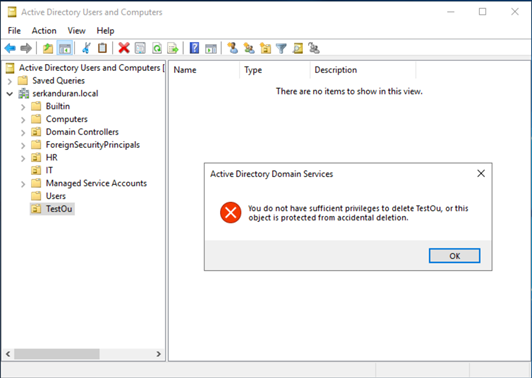Click OK in the error dialog

coord(454,256)
